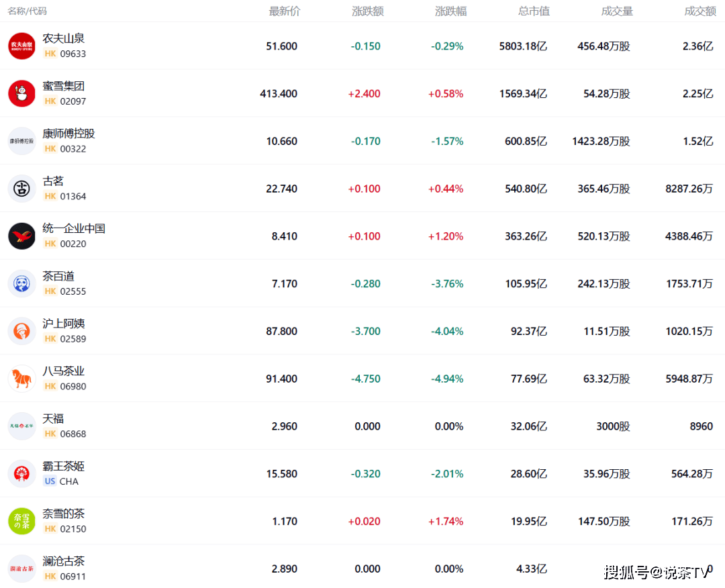Image resolution: width=725 pixels, height=588 pixels.
Task: Click the 蜜雪集团 snowman logo icon
Action: [x=21, y=93]
